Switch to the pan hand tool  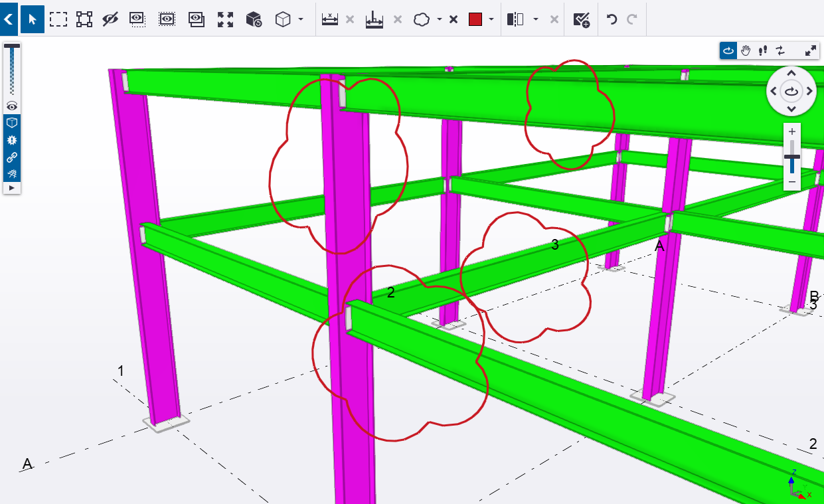(x=746, y=50)
